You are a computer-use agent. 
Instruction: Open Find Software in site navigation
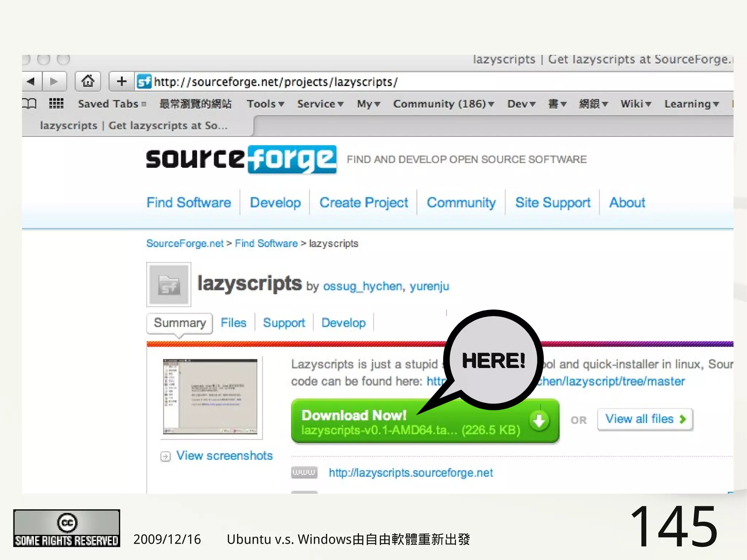tap(189, 202)
